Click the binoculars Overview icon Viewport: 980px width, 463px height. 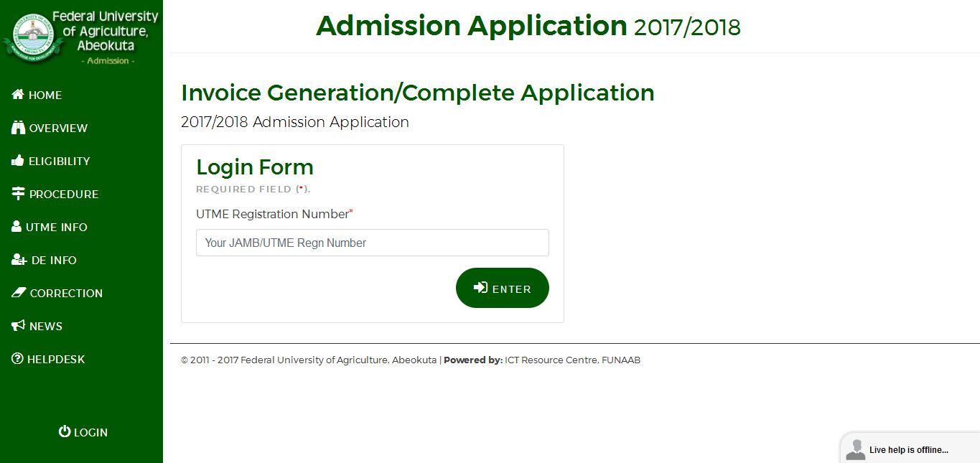19,128
